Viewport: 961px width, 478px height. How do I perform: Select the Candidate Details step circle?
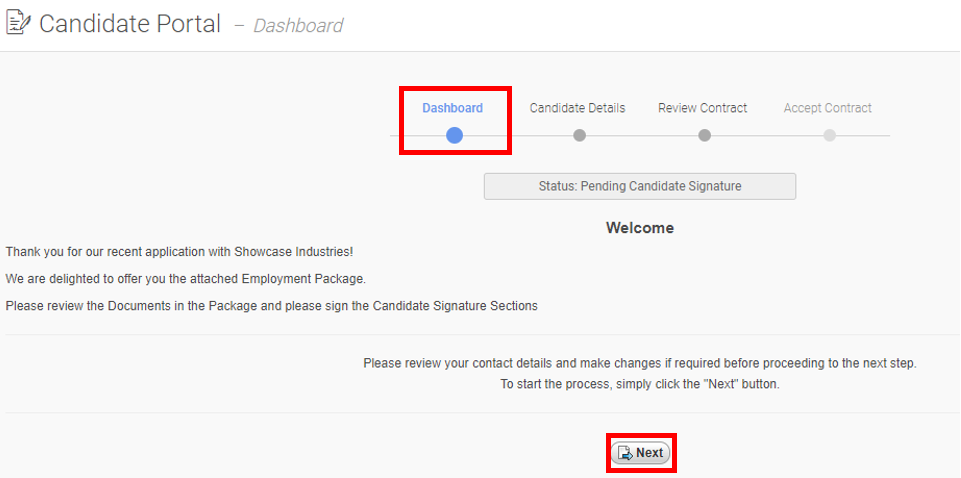click(x=579, y=135)
